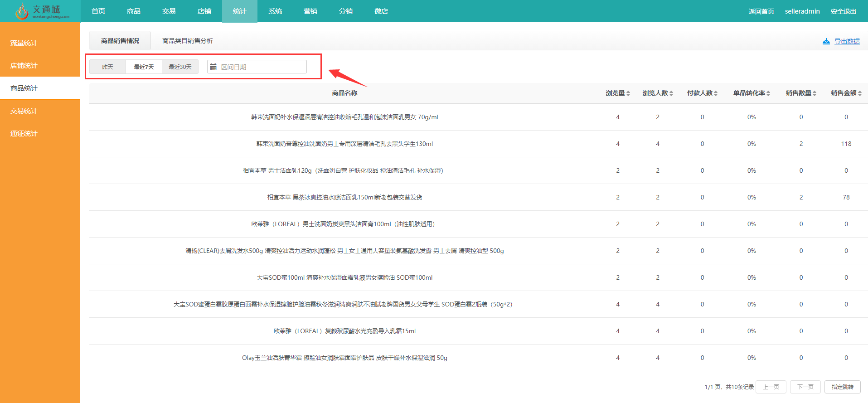Image resolution: width=868 pixels, height=403 pixels.
Task: Click the 导出数据 link
Action: tap(847, 41)
